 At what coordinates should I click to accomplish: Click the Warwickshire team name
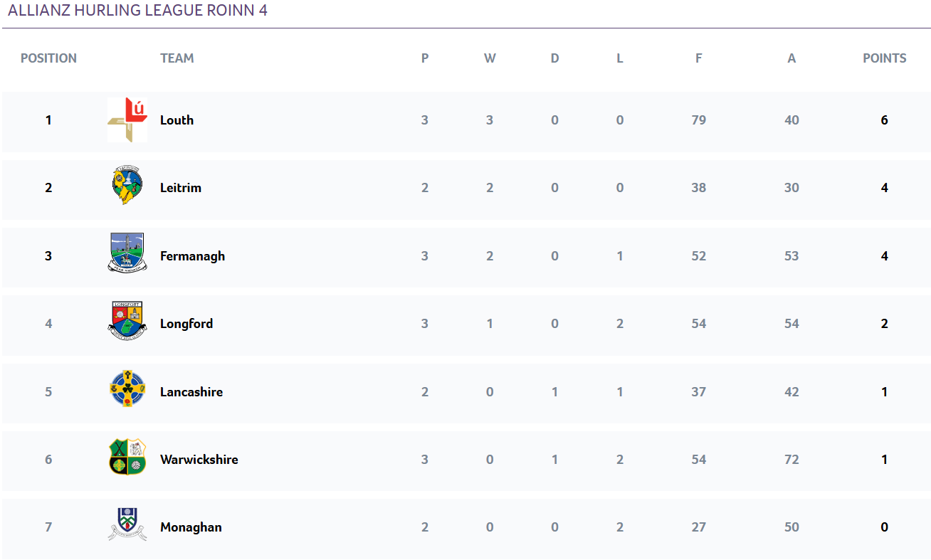click(199, 460)
